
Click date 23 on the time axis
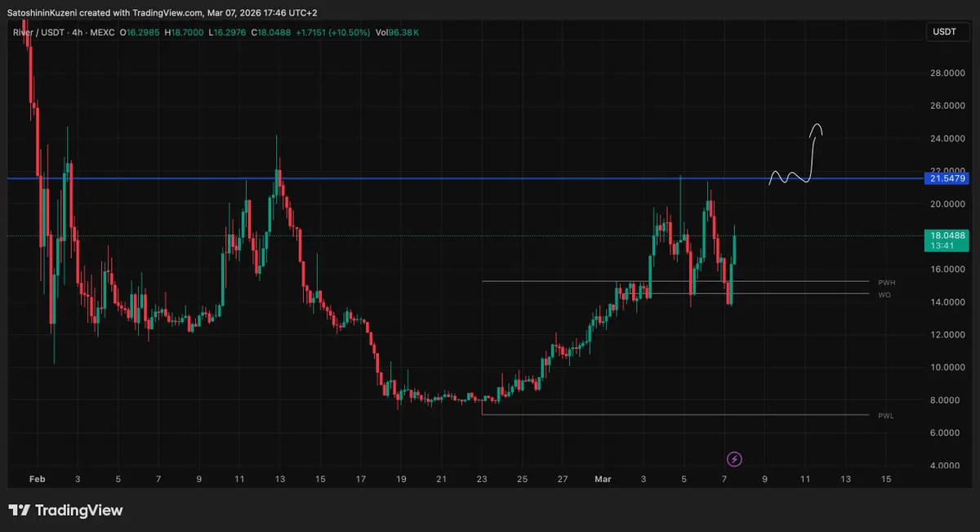(482, 480)
